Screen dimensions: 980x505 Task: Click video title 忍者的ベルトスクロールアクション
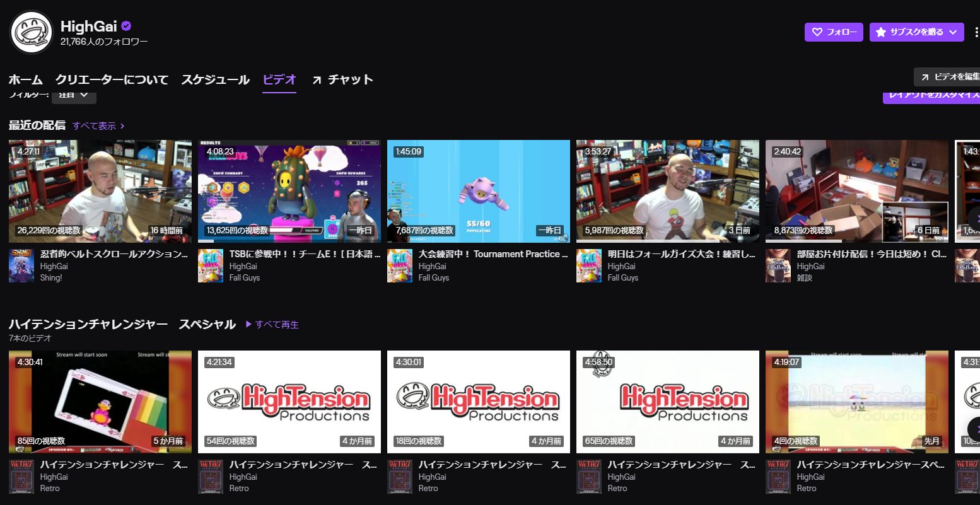coord(115,254)
